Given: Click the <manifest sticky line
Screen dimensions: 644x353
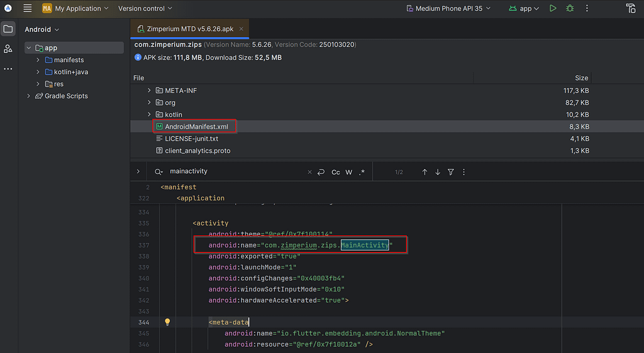Looking at the screenshot, I should coord(178,187).
